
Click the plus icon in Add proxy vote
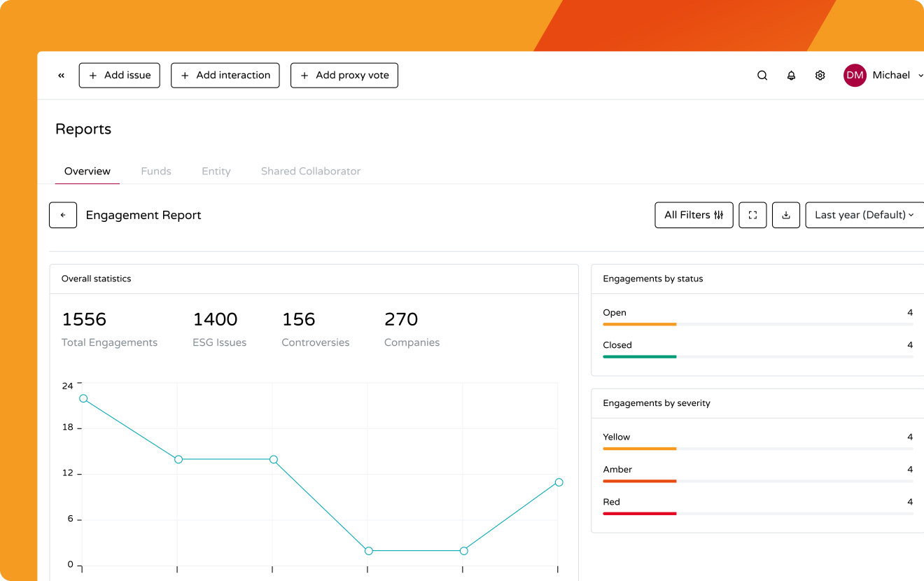[304, 76]
